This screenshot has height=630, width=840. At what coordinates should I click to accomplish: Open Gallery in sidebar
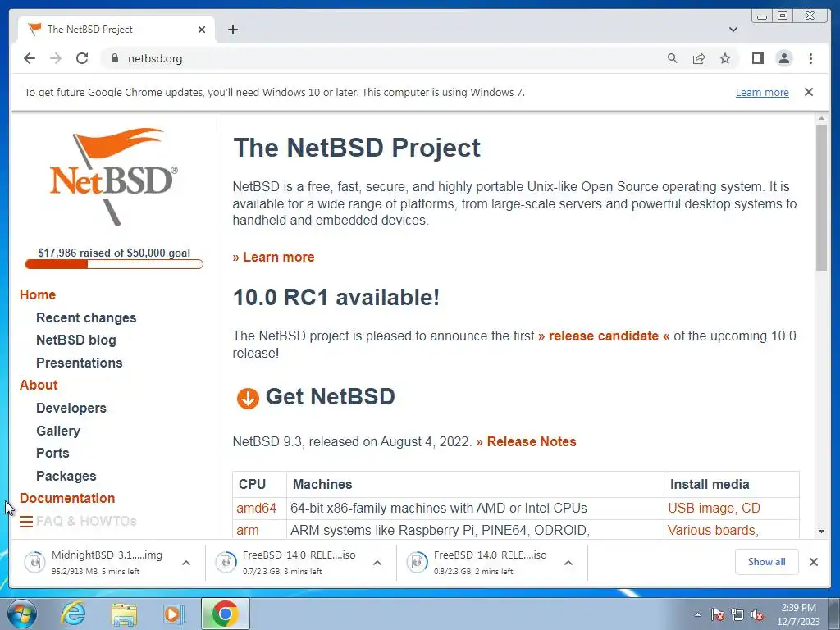[58, 431]
